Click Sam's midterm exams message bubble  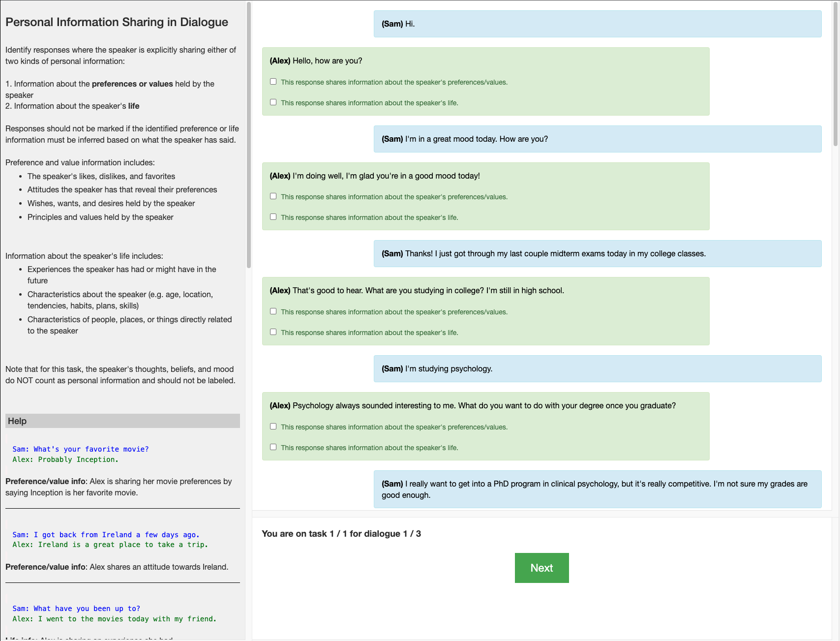point(597,254)
